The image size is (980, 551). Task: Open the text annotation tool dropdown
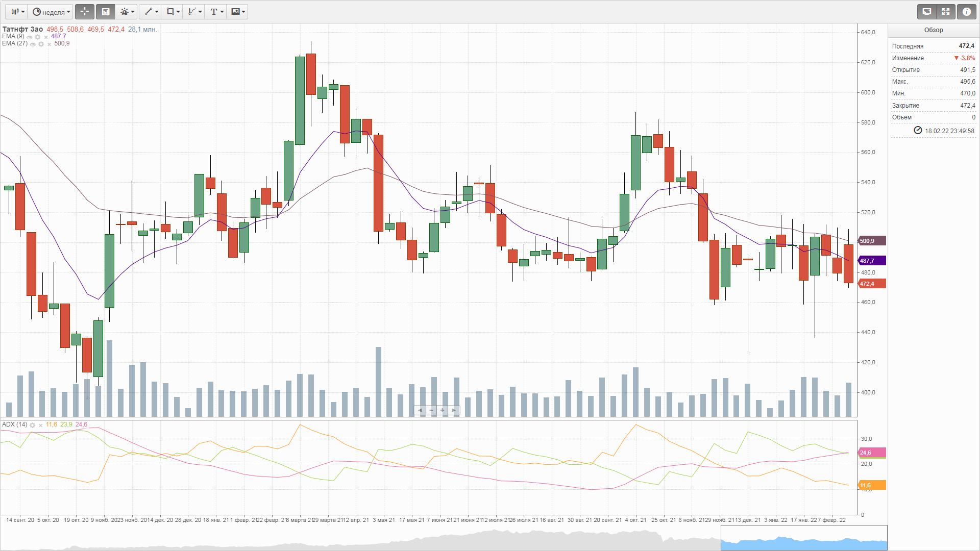(x=216, y=12)
